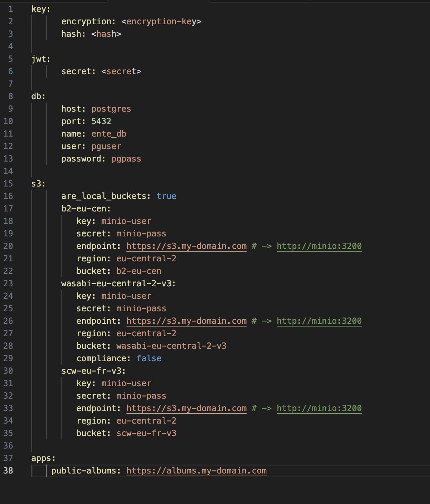This screenshot has width=430, height=504.
Task: Place cursor on the ente_db database name
Action: pos(109,134)
